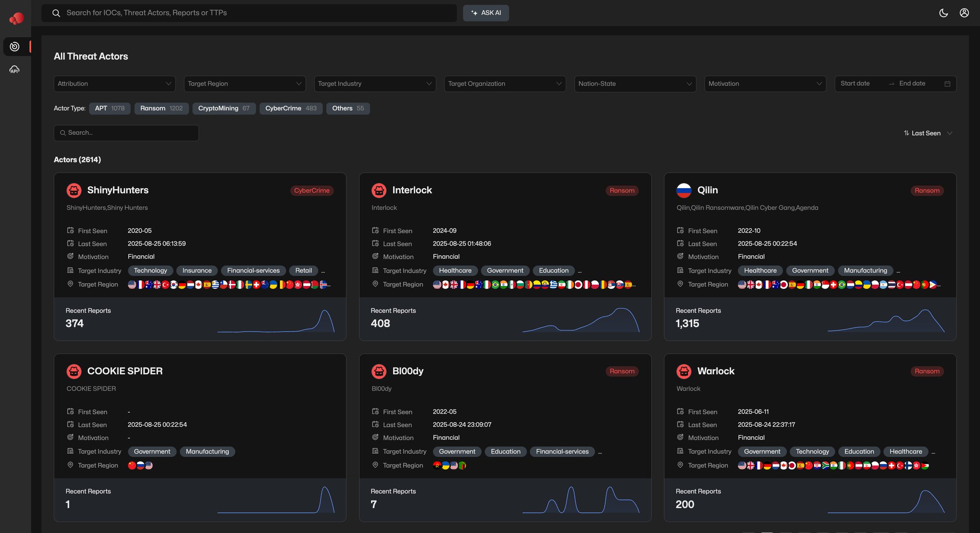
Task: Open the user account profile icon
Action: point(964,13)
